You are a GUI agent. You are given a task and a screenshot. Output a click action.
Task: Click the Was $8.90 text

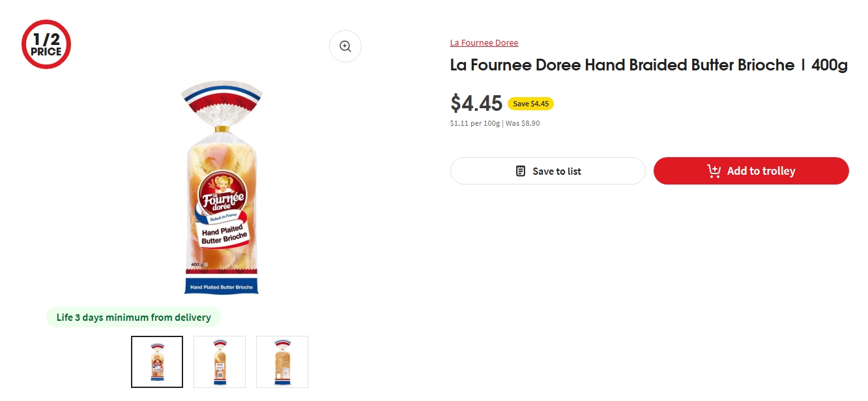(x=523, y=123)
